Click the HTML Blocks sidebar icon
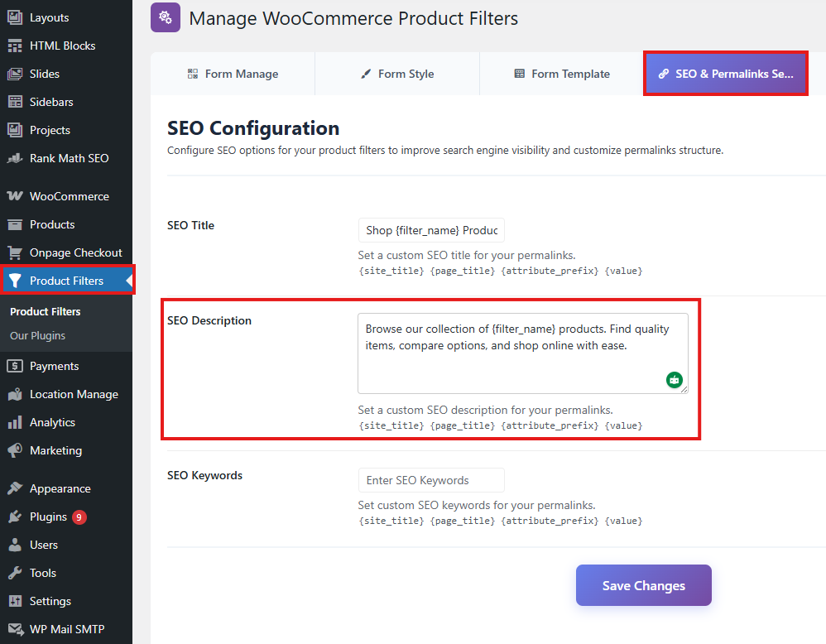826x644 pixels. [15, 46]
